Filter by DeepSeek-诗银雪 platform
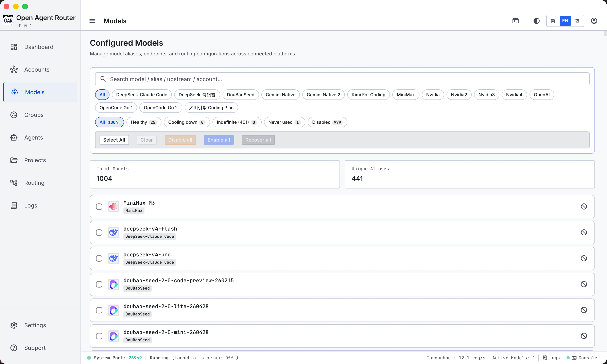607x364 pixels. click(x=197, y=95)
